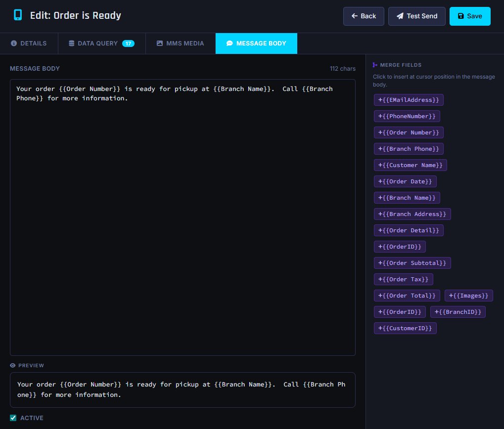Insert the Order Number merge field

pyautogui.click(x=409, y=132)
